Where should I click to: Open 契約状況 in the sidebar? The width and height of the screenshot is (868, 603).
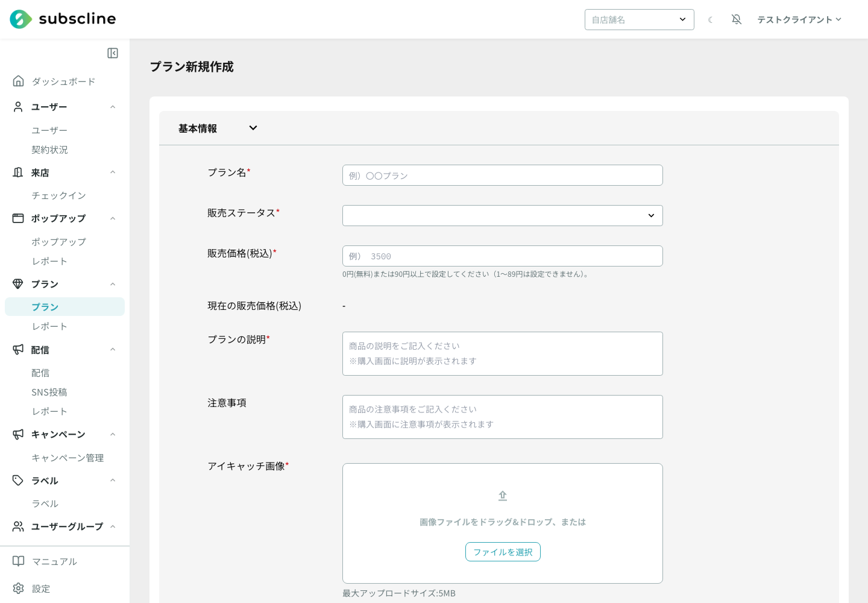tap(49, 150)
